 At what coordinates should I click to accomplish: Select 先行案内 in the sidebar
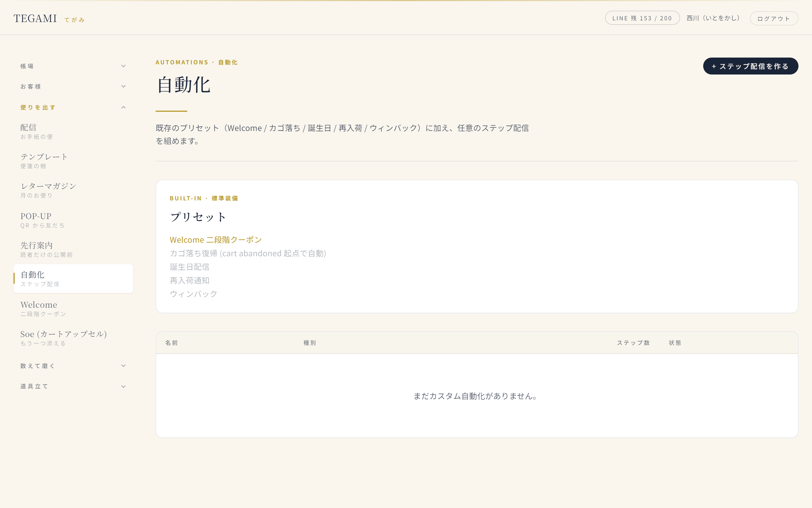coord(73,249)
